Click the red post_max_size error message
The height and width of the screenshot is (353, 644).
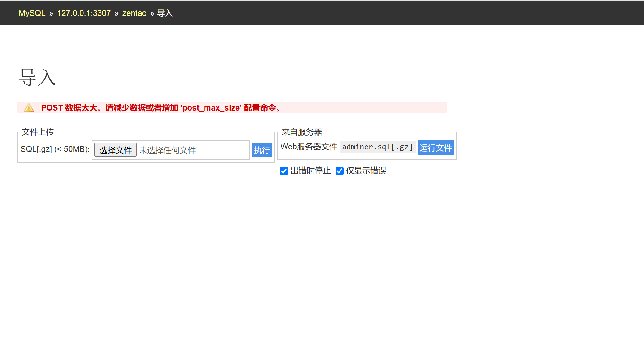(161, 108)
